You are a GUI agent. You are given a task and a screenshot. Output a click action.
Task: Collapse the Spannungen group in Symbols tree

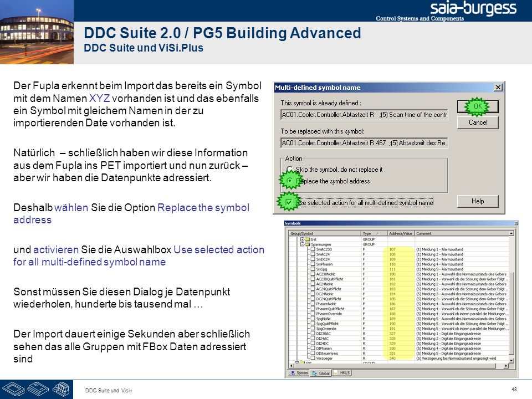pos(302,244)
